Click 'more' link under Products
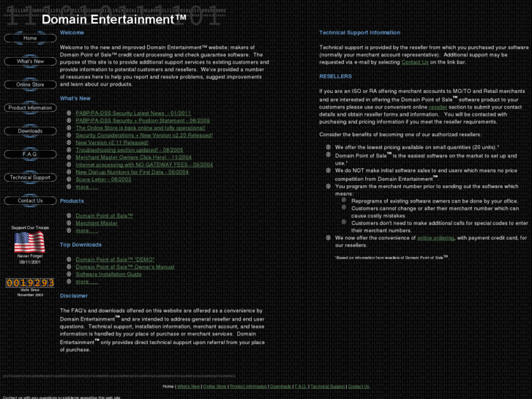 pyautogui.click(x=87, y=231)
